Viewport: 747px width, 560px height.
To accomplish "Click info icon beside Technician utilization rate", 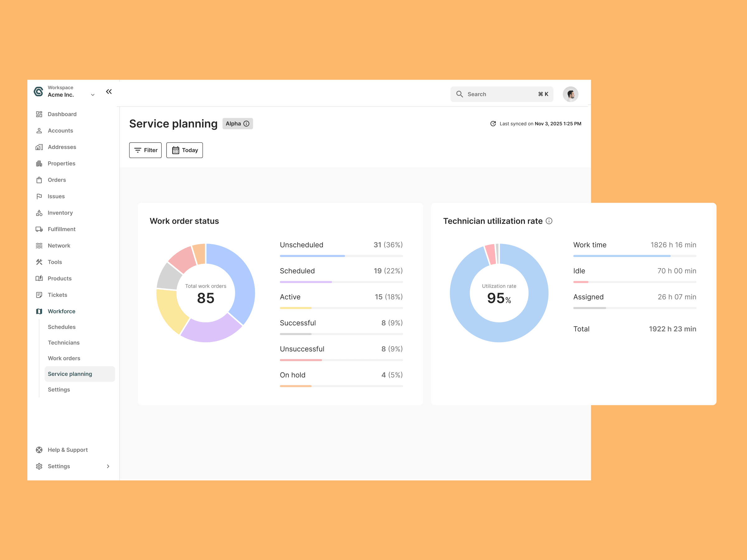I will 549,221.
